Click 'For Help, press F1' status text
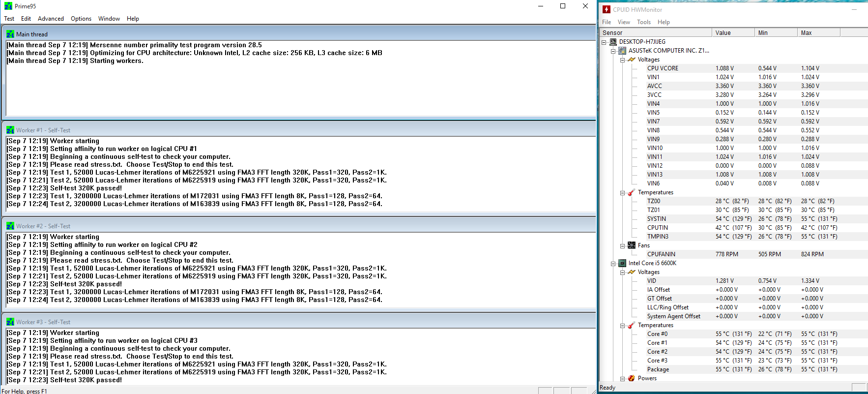The image size is (868, 394). [x=24, y=391]
